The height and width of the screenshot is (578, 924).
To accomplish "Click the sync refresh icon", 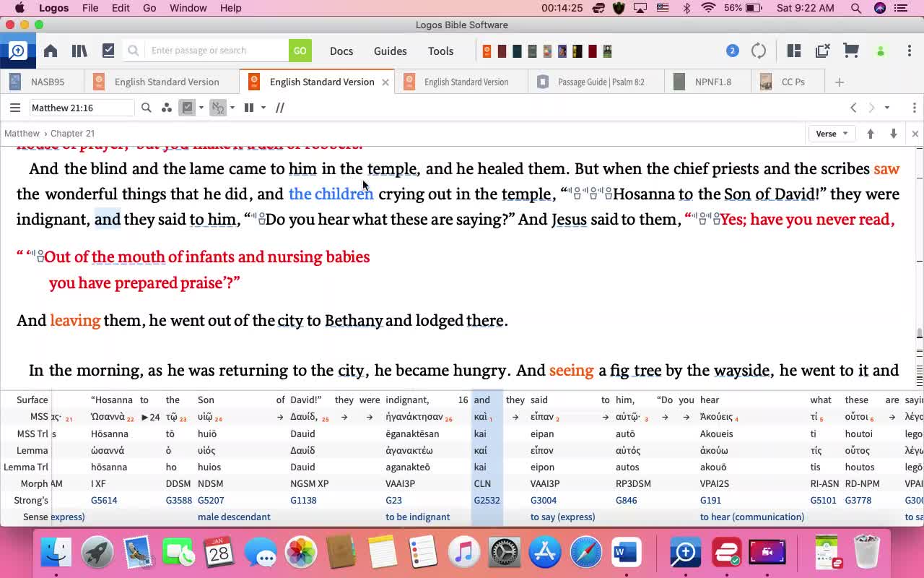I will (x=759, y=51).
